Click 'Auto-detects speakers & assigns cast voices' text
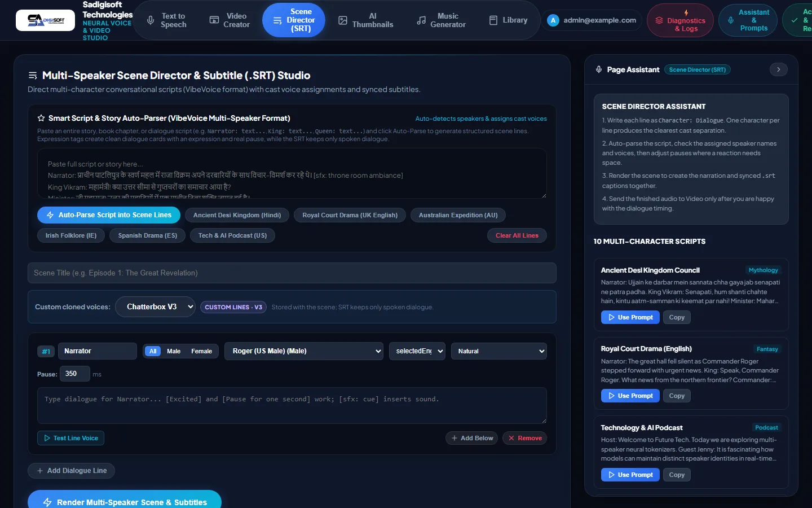 [x=481, y=119]
